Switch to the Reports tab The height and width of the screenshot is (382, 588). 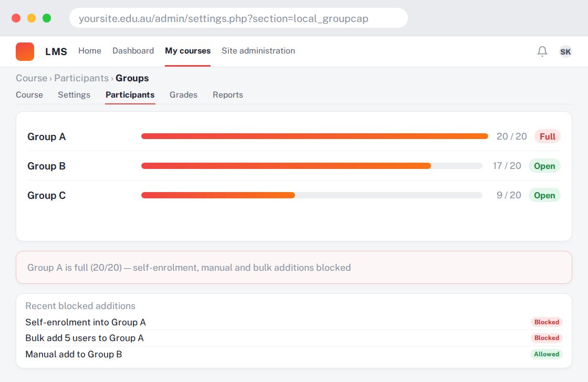[x=228, y=95]
